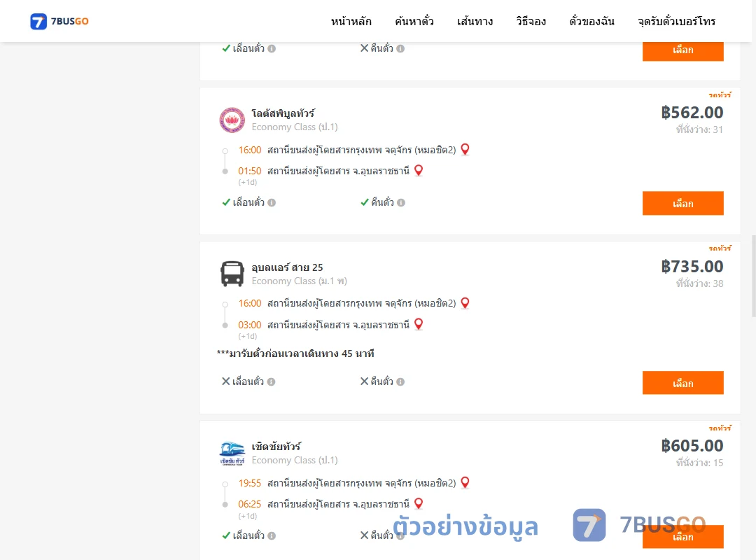Image resolution: width=756 pixels, height=560 pixels.
Task: Click เลื่อนตั๋ว label in โลตัสพิบูลทัวร์ card
Action: (248, 202)
